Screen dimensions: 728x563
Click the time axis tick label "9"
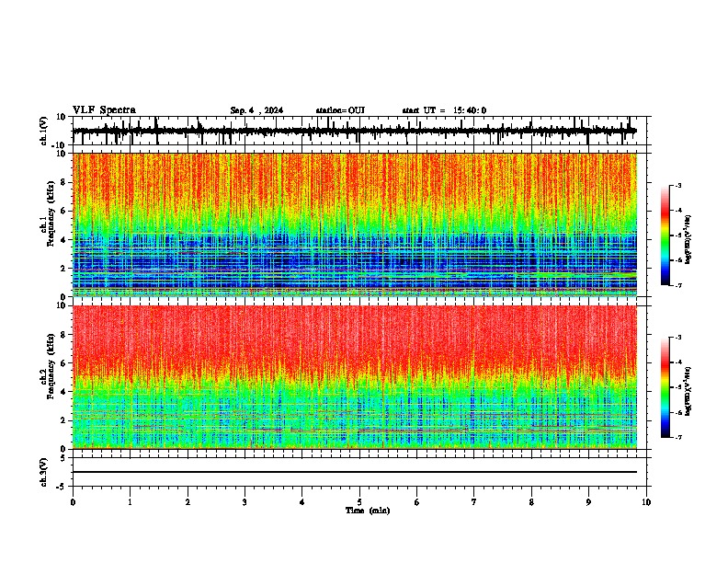click(588, 502)
